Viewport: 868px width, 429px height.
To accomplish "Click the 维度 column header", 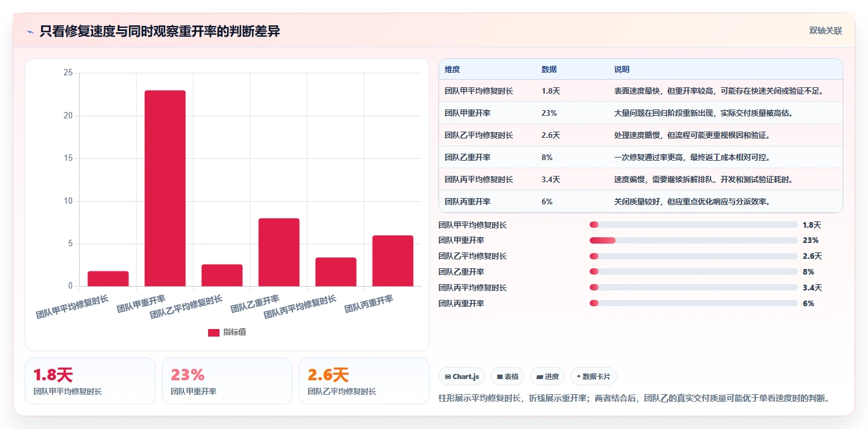I will (452, 70).
